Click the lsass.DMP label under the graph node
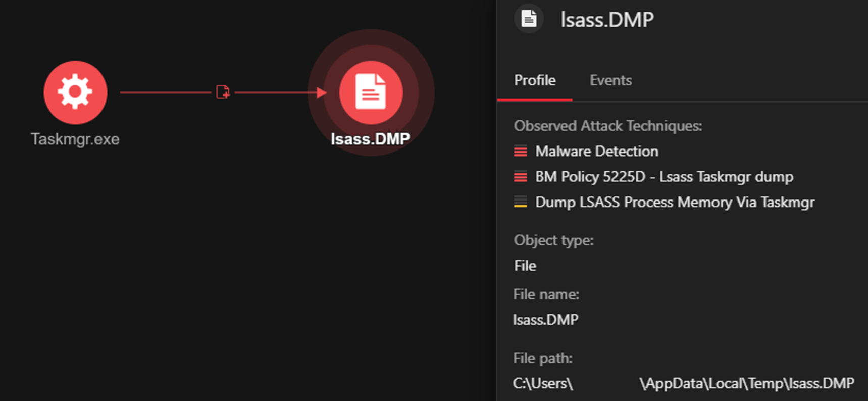The height and width of the screenshot is (401, 868). coord(370,139)
